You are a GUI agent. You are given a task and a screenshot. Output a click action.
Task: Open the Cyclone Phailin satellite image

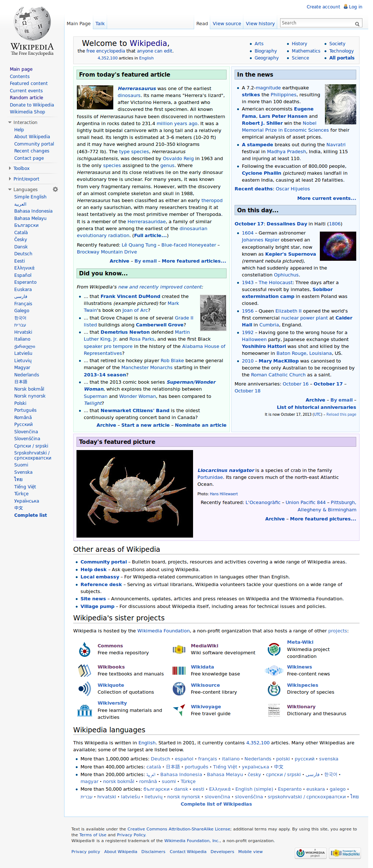(x=341, y=104)
